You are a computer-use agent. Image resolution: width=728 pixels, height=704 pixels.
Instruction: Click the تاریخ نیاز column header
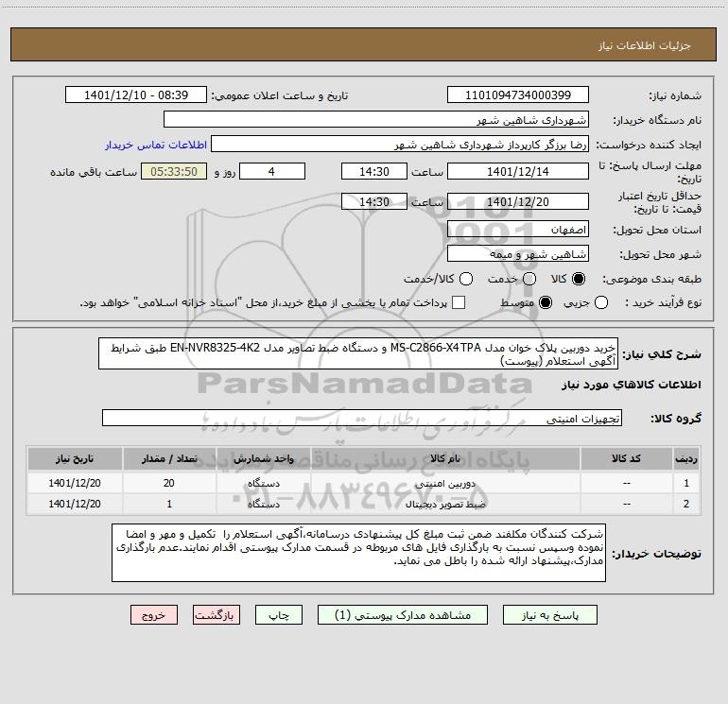point(75,459)
